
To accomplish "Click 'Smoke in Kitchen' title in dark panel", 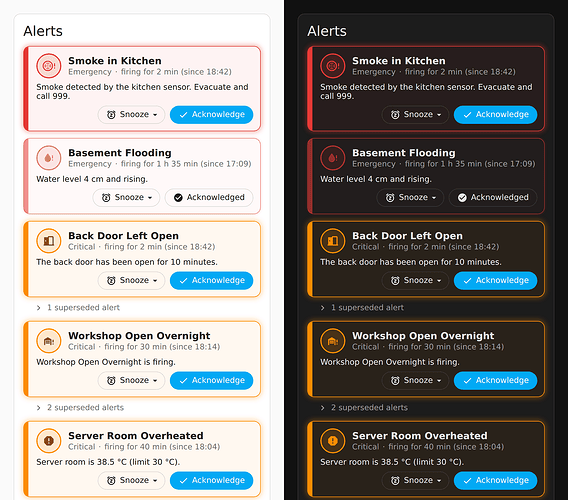I will pos(399,61).
